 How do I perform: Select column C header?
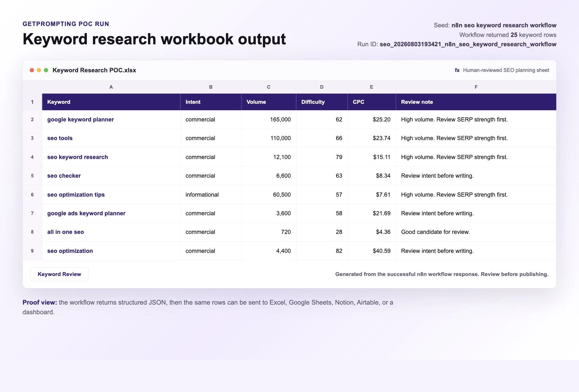[x=269, y=87]
